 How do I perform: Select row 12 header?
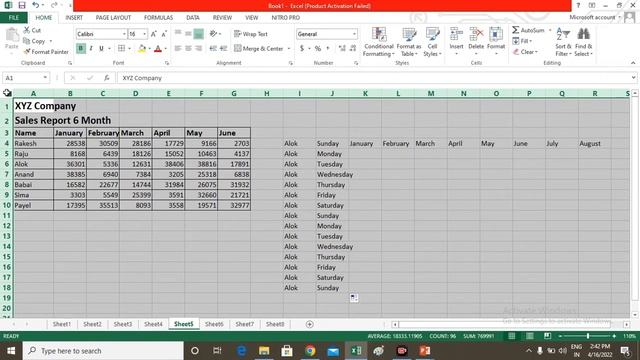(x=7, y=226)
